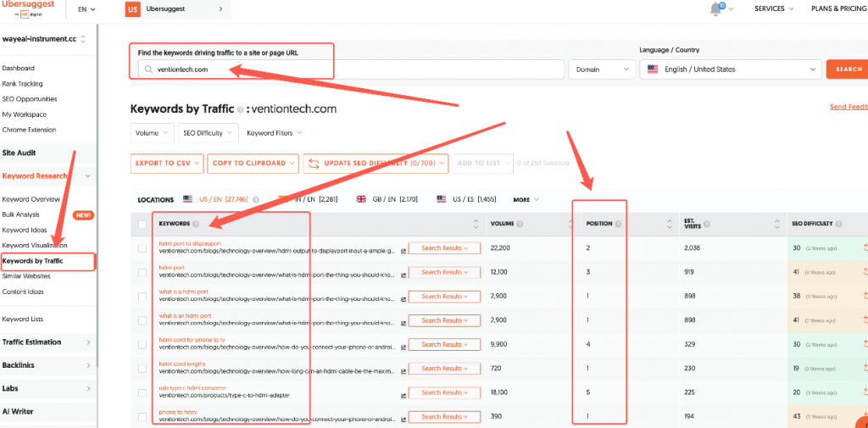Tick the checkbox for hdmi cord for phone to tv
The height and width of the screenshot is (428, 868).
(x=142, y=344)
